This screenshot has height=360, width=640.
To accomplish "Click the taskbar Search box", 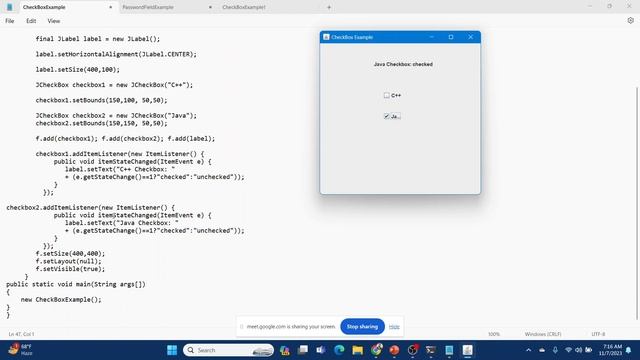I will (229, 350).
